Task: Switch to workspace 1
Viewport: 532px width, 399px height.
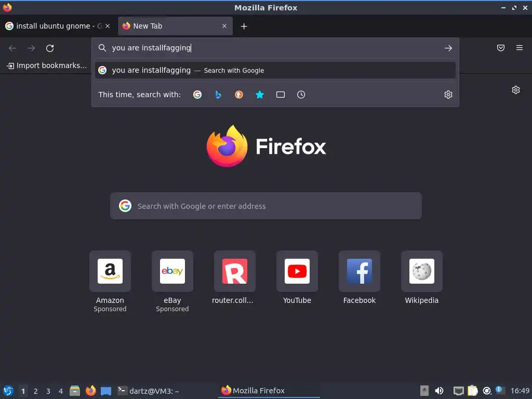Action: pyautogui.click(x=23, y=391)
